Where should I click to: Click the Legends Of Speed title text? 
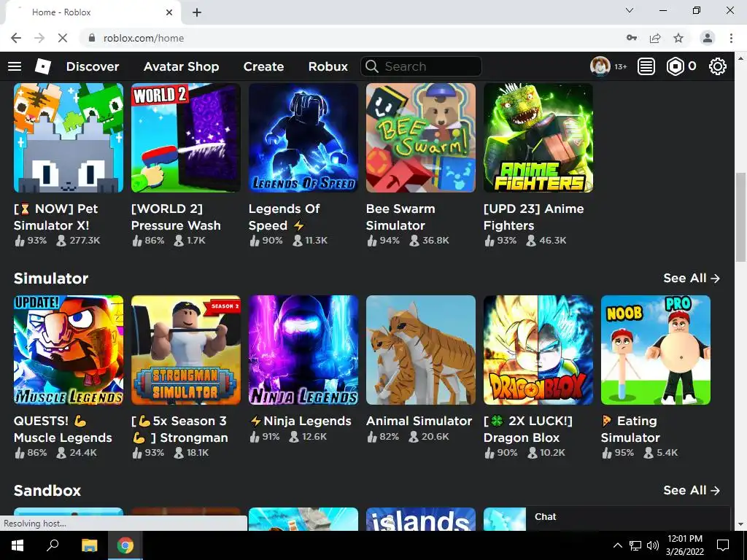coord(284,217)
